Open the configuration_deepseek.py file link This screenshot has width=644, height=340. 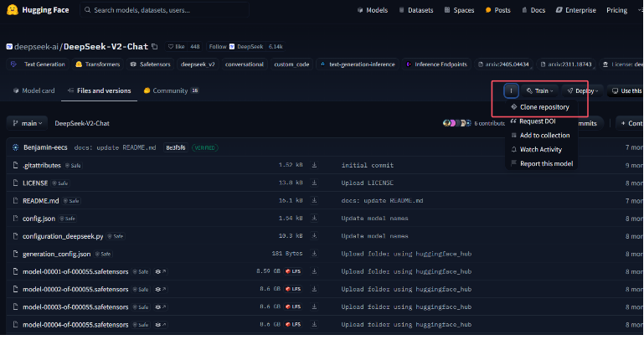64,236
